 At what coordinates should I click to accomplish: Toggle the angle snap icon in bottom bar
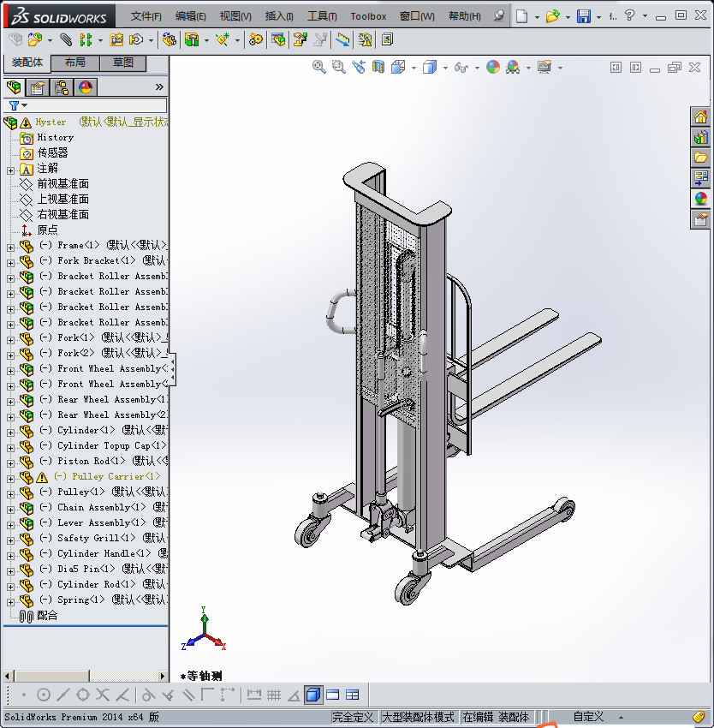294,695
